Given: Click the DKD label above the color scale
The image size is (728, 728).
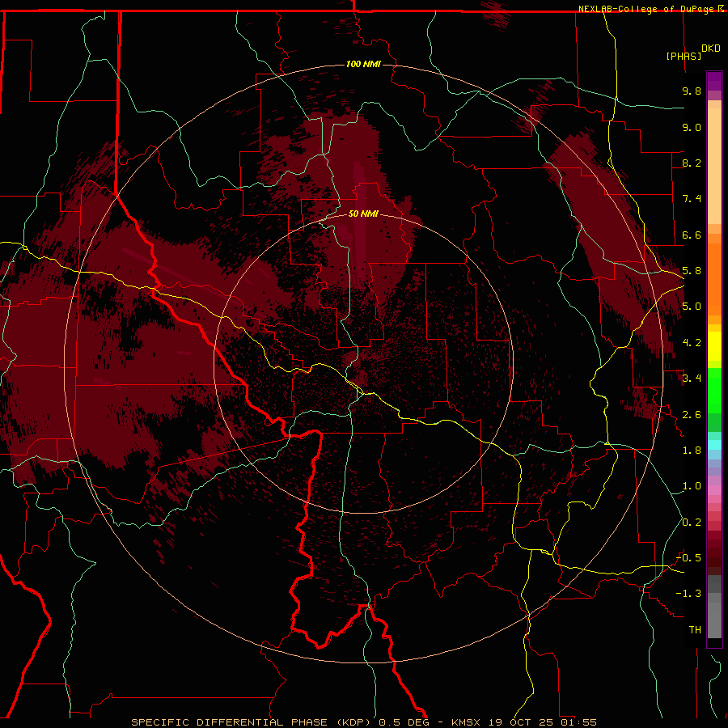Looking at the screenshot, I should [x=711, y=49].
